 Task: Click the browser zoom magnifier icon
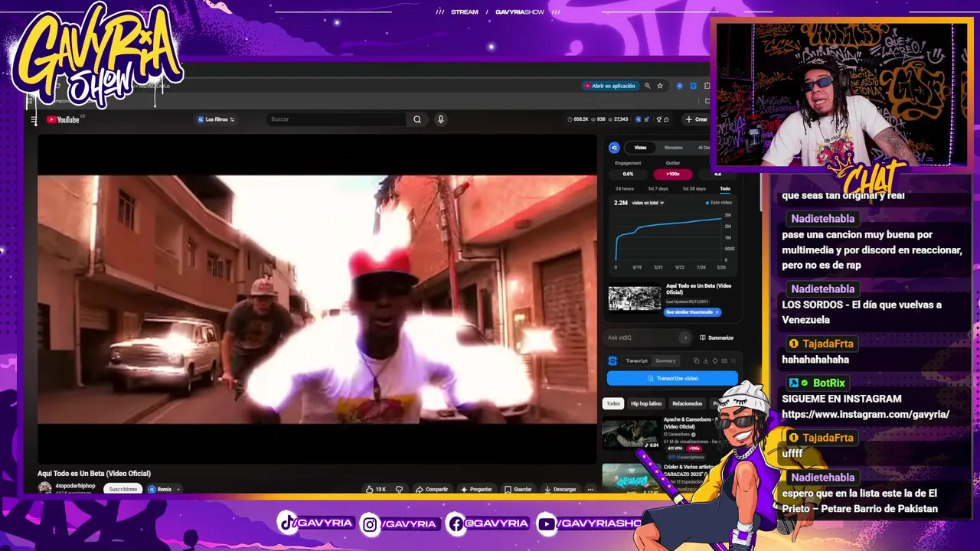pyautogui.click(x=647, y=86)
